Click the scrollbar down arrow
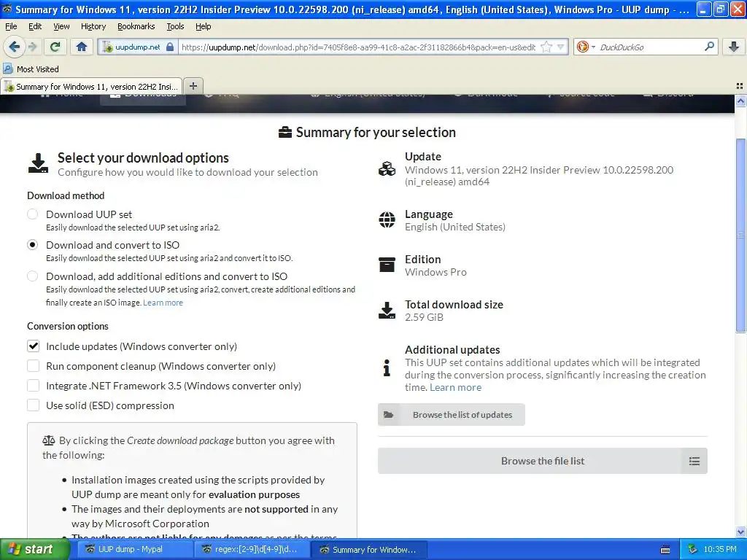The height and width of the screenshot is (560, 747). click(x=740, y=532)
